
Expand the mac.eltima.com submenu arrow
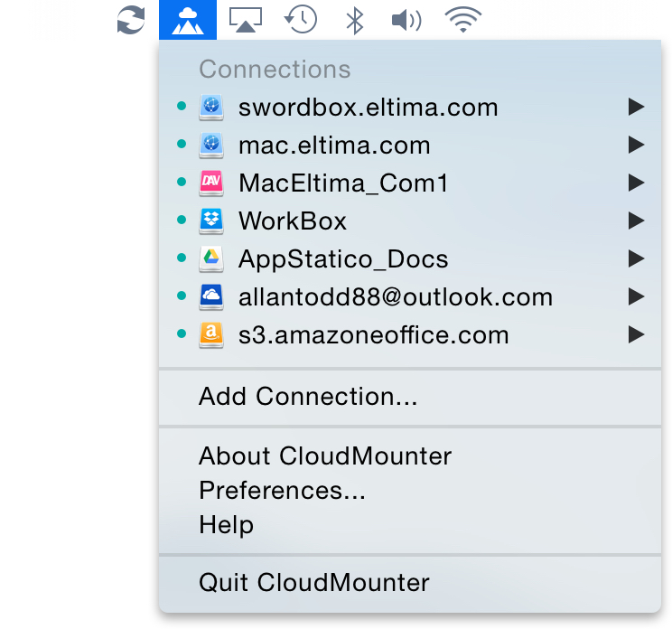pyautogui.click(x=637, y=145)
